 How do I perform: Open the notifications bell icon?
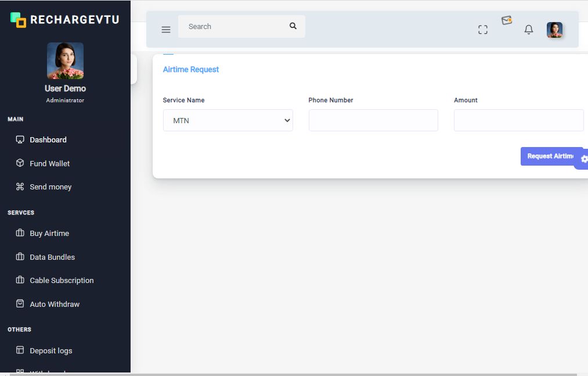[x=528, y=30]
